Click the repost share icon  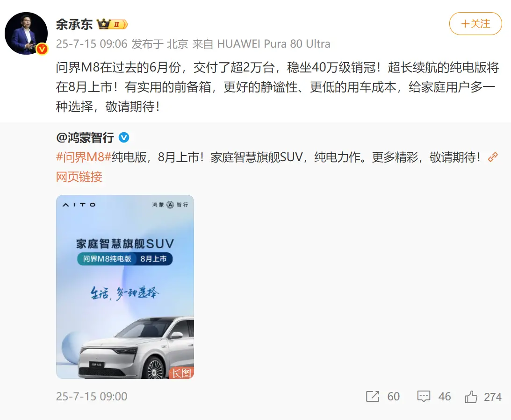(x=373, y=397)
